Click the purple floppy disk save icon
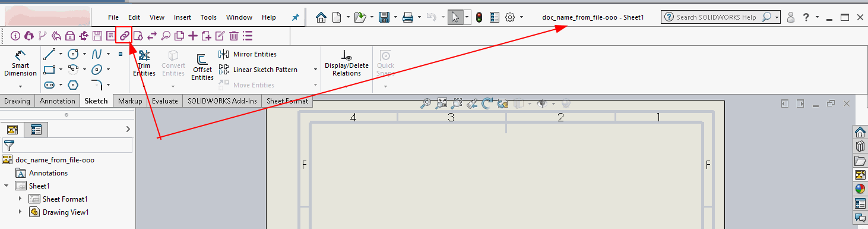 (x=97, y=36)
